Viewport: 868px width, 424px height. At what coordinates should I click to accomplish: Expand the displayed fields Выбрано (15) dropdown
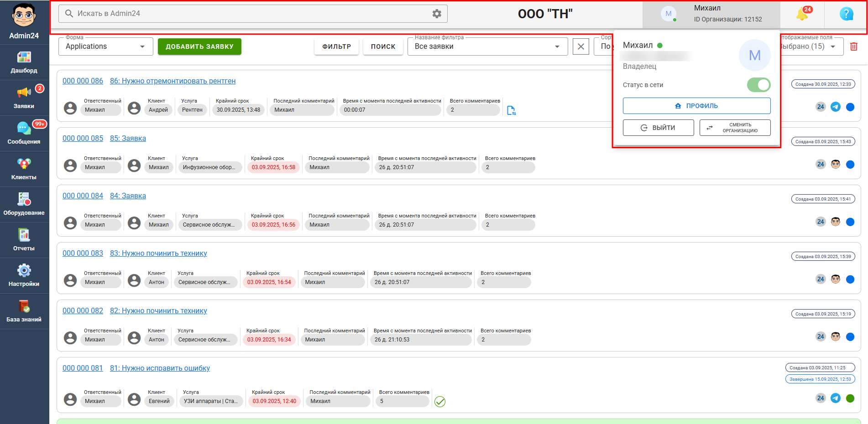click(811, 47)
